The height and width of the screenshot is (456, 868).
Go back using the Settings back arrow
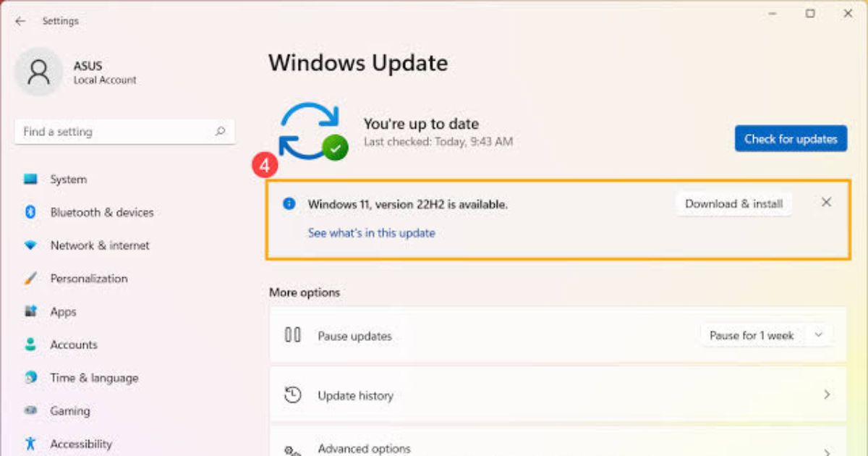click(x=20, y=21)
